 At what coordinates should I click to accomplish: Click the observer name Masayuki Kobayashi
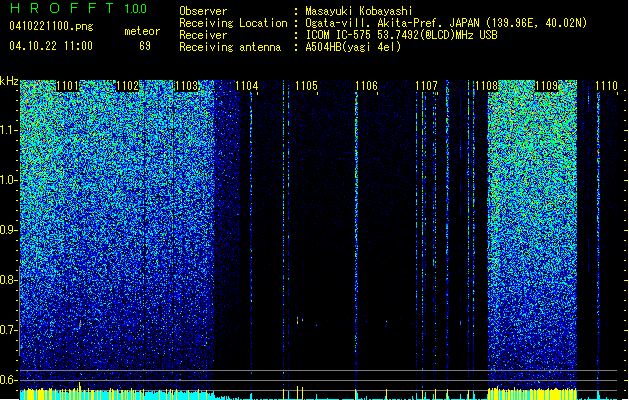tap(359, 11)
